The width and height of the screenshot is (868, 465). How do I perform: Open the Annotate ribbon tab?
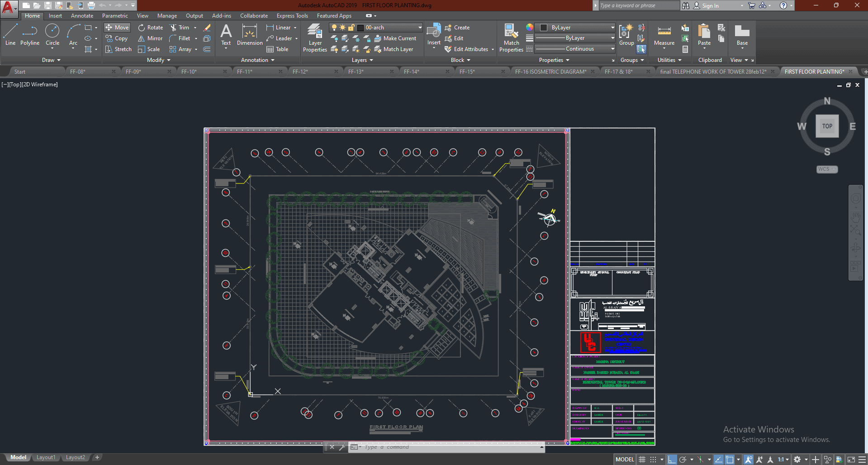(82, 16)
